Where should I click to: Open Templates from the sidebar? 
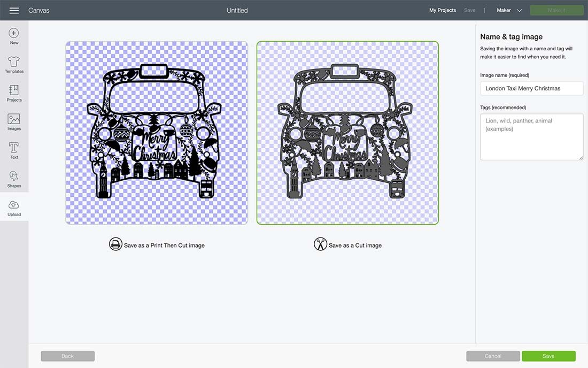tap(14, 65)
